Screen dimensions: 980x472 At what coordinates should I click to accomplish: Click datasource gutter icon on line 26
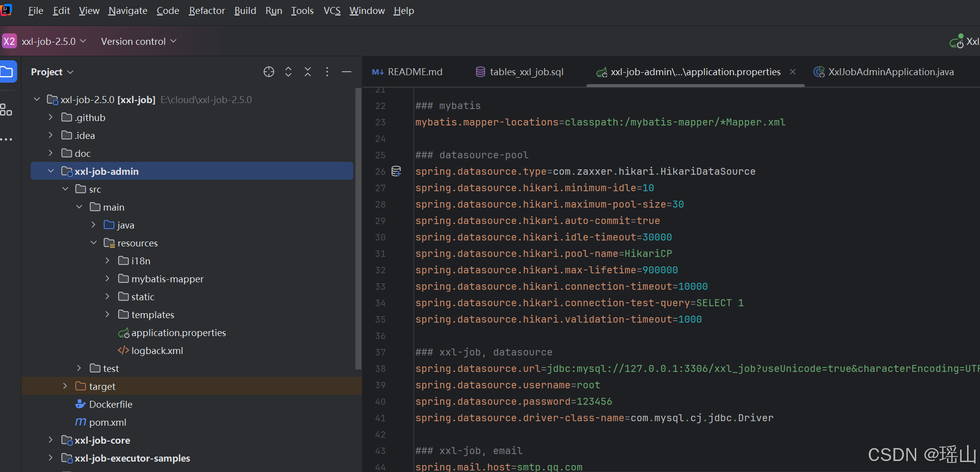coord(396,171)
